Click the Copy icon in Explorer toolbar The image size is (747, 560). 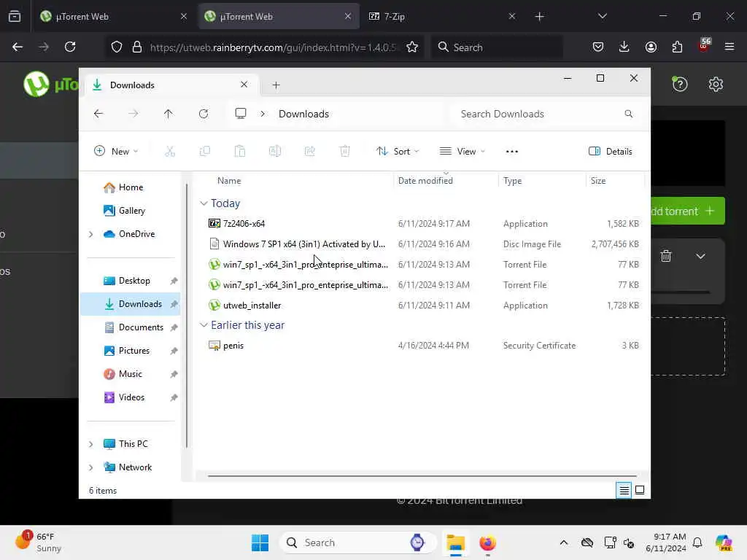205,152
